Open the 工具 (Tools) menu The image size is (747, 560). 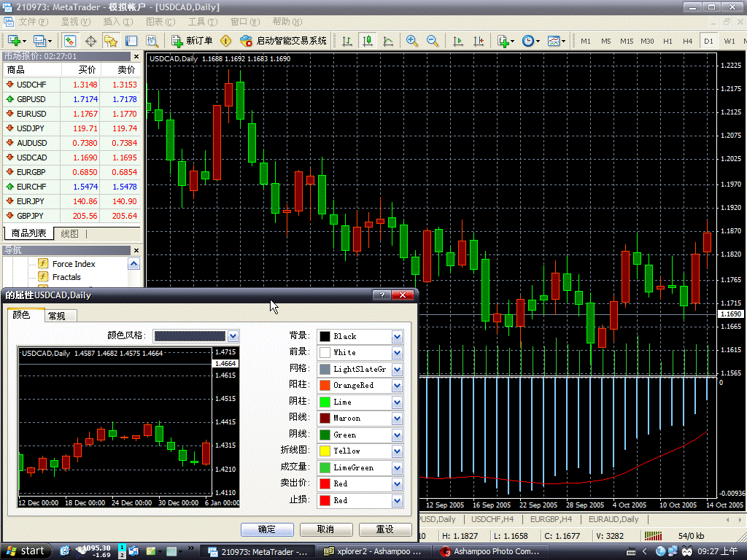(x=203, y=22)
